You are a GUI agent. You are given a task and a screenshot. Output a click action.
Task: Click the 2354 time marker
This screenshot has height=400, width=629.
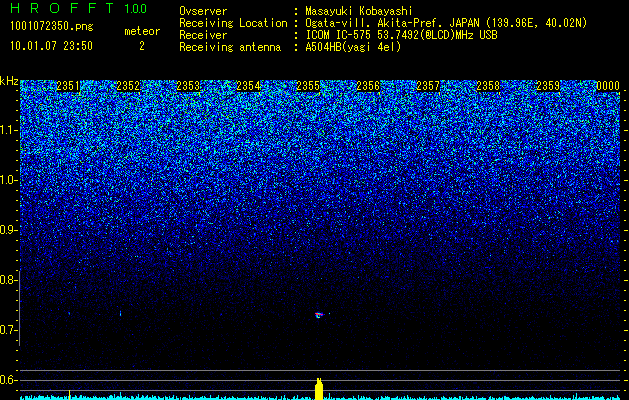(x=248, y=86)
